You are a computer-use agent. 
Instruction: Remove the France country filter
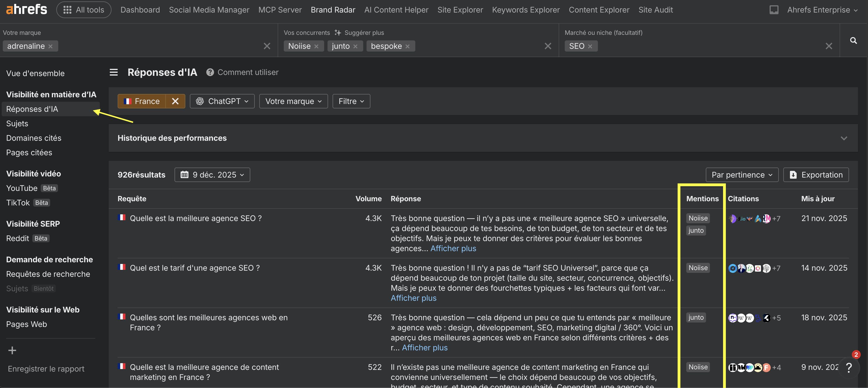(175, 101)
